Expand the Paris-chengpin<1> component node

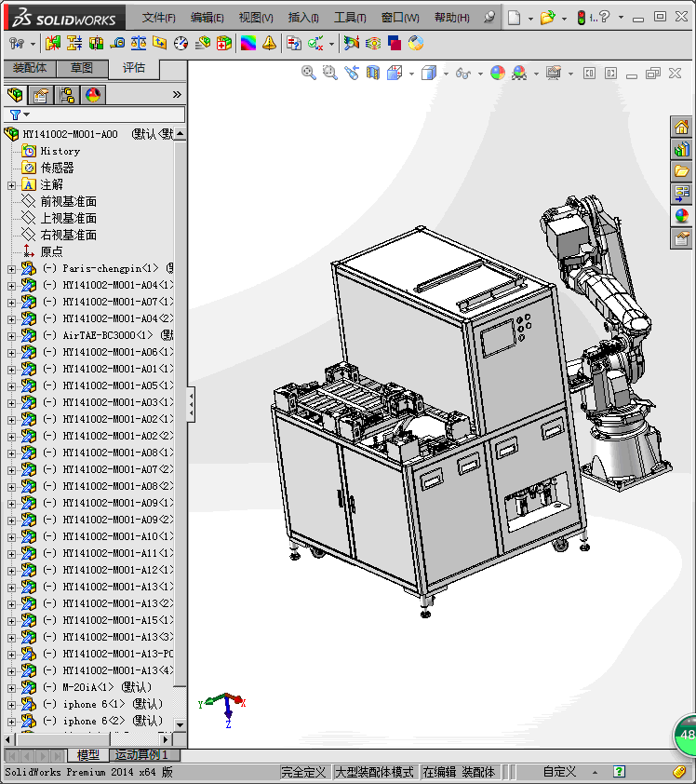point(11,269)
